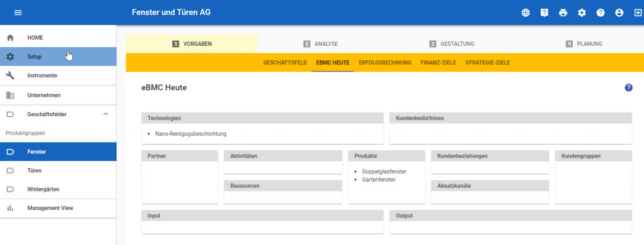Open the Gestaltung step tab
Image resolution: width=644 pixels, height=245 pixels.
[452, 43]
